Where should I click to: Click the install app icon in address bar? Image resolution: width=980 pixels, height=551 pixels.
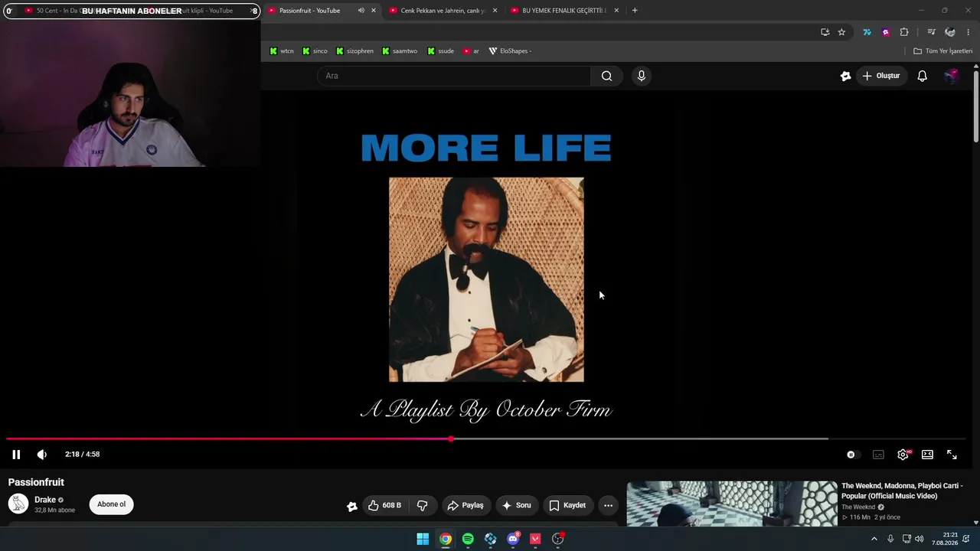pyautogui.click(x=825, y=32)
